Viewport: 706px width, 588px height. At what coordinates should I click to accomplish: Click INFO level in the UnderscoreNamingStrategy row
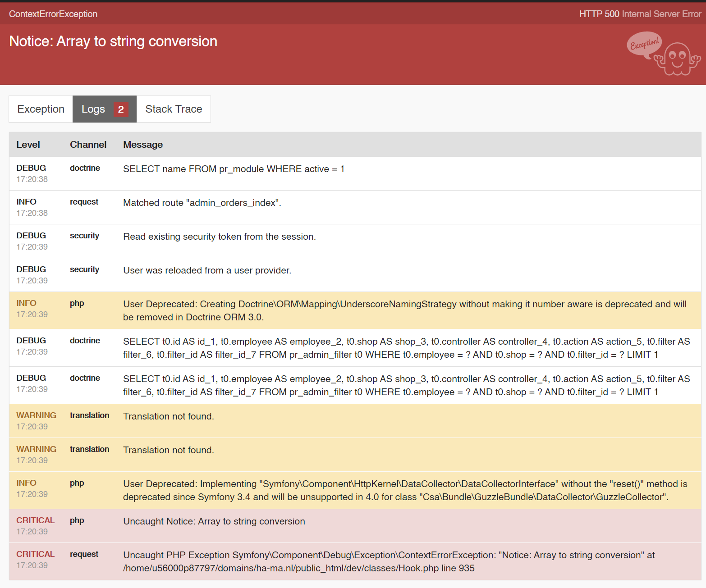coord(27,303)
